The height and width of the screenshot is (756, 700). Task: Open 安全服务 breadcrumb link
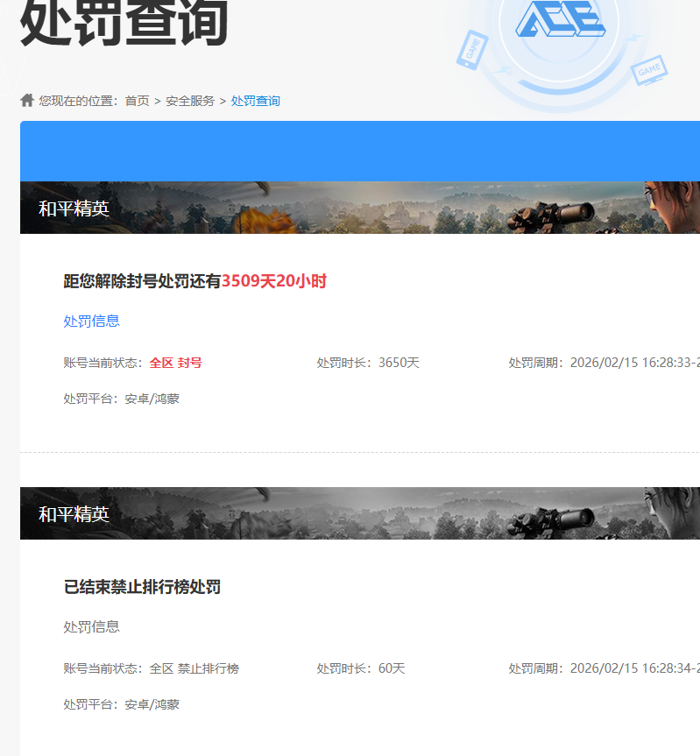(x=190, y=101)
